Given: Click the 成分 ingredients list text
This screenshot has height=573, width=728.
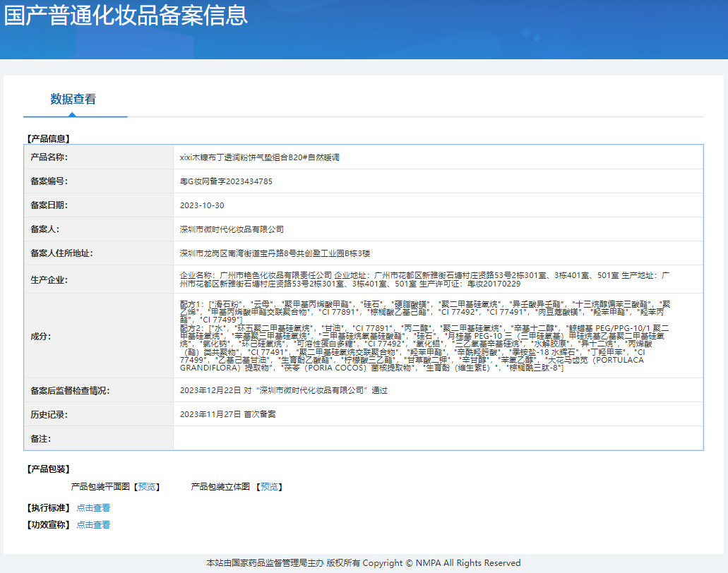Looking at the screenshot, I should [x=424, y=336].
